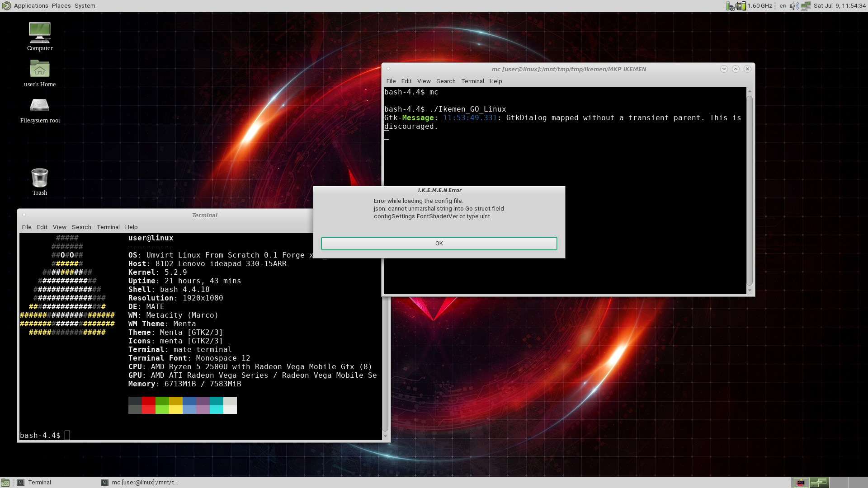Image resolution: width=868 pixels, height=488 pixels.
Task: Open the Applications panel menu
Action: tap(31, 6)
